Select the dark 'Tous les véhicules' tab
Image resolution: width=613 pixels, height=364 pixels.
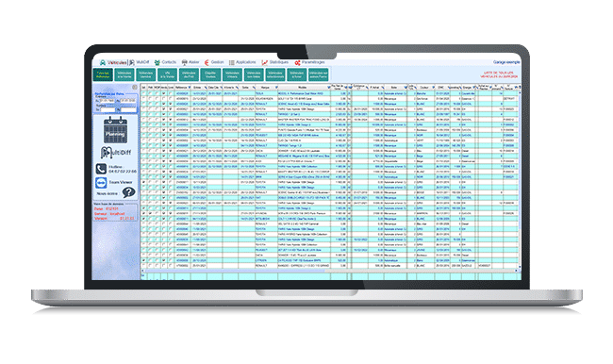tap(103, 75)
